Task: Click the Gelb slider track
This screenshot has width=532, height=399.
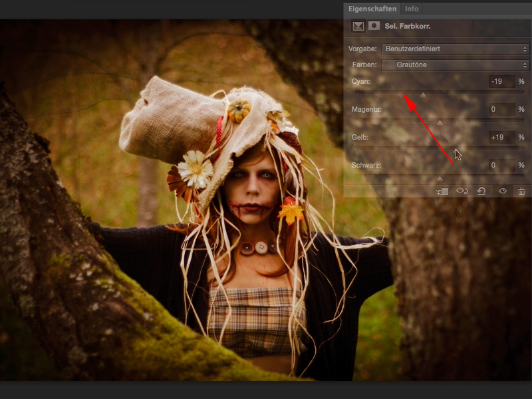Action: (440, 148)
